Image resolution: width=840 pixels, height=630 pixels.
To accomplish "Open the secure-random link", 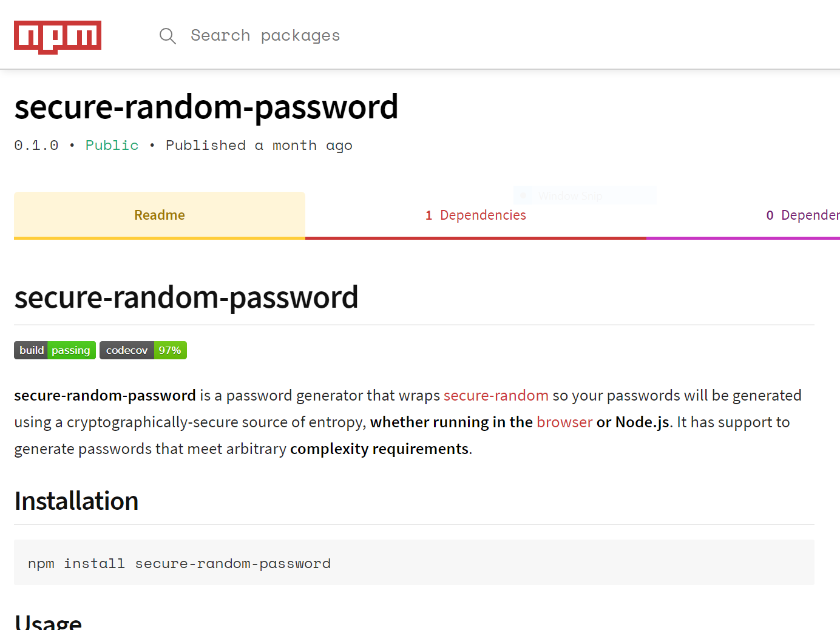I will point(496,396).
